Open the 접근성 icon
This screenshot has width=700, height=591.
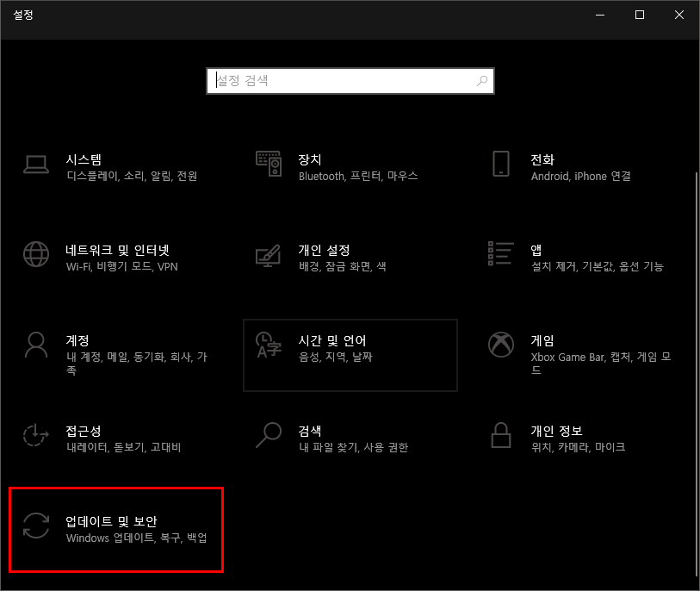(x=35, y=435)
